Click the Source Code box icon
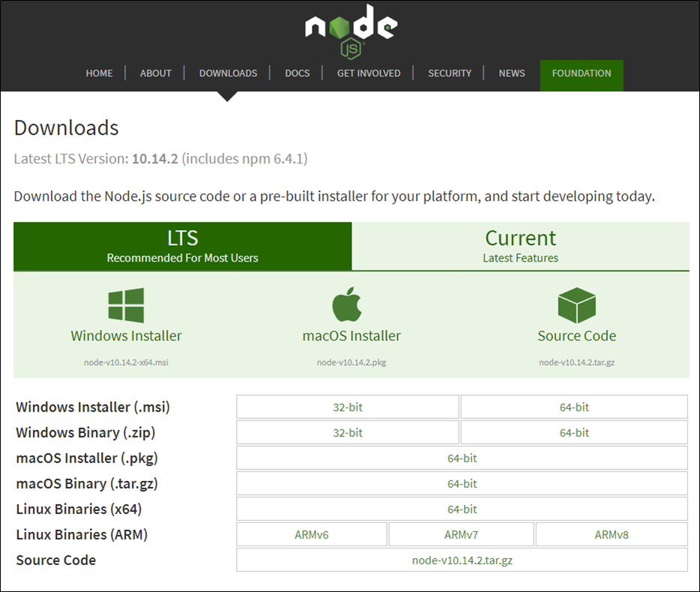 tap(577, 306)
